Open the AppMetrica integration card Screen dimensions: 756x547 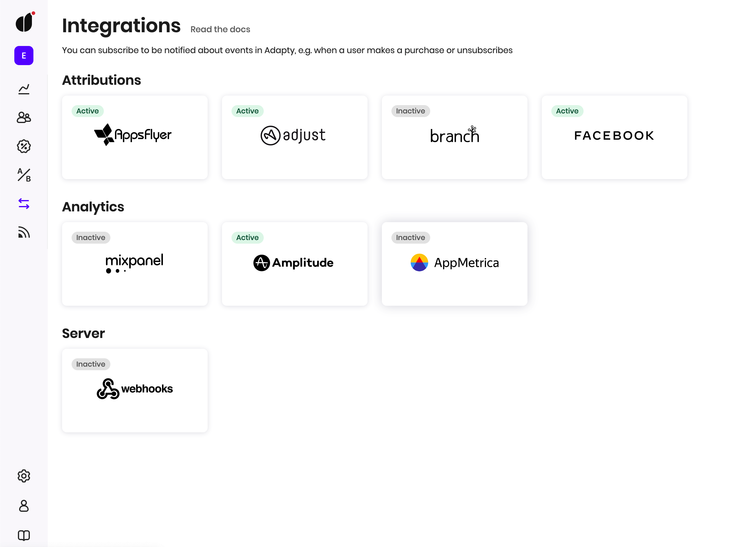pyautogui.click(x=454, y=264)
